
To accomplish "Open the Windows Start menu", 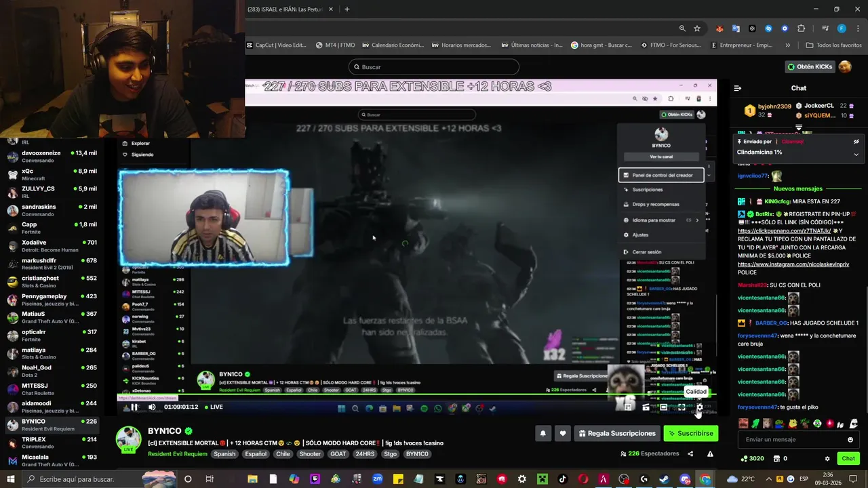I will [10, 479].
